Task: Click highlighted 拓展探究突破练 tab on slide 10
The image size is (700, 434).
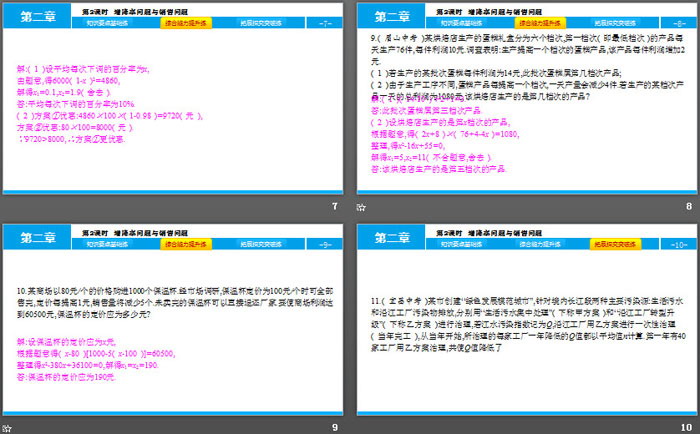Action: [x=607, y=242]
